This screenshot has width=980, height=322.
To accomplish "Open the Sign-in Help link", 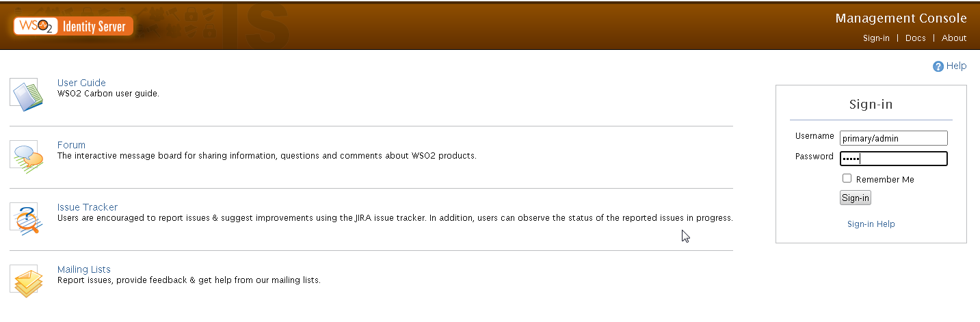I will pos(871,224).
